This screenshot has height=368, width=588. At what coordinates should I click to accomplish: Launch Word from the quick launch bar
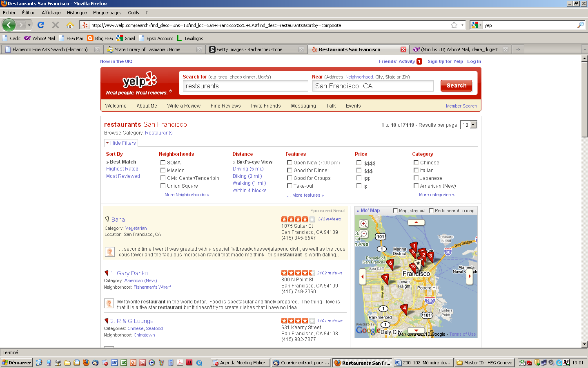tap(114, 363)
